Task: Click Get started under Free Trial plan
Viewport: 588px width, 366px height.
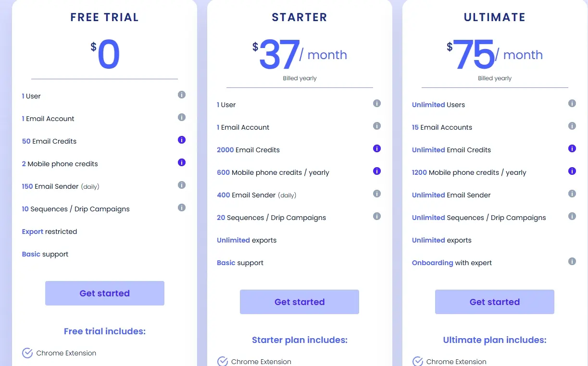Action: [105, 293]
